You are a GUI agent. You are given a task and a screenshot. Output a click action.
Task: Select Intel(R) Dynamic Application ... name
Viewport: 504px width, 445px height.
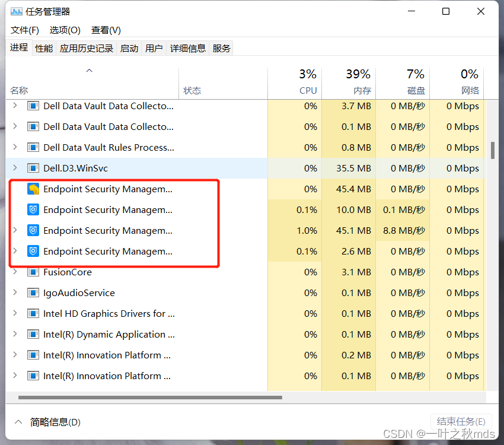click(109, 335)
